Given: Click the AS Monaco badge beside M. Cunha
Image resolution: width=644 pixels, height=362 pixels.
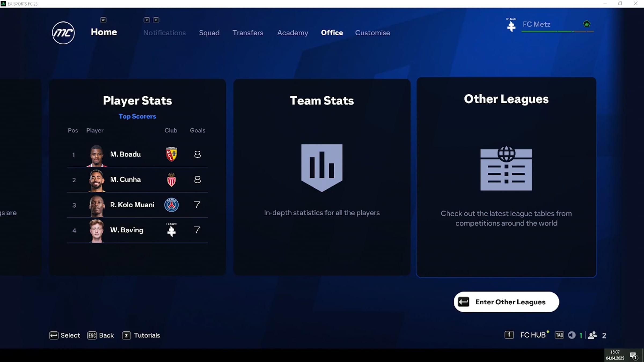Looking at the screenshot, I should pyautogui.click(x=171, y=180).
